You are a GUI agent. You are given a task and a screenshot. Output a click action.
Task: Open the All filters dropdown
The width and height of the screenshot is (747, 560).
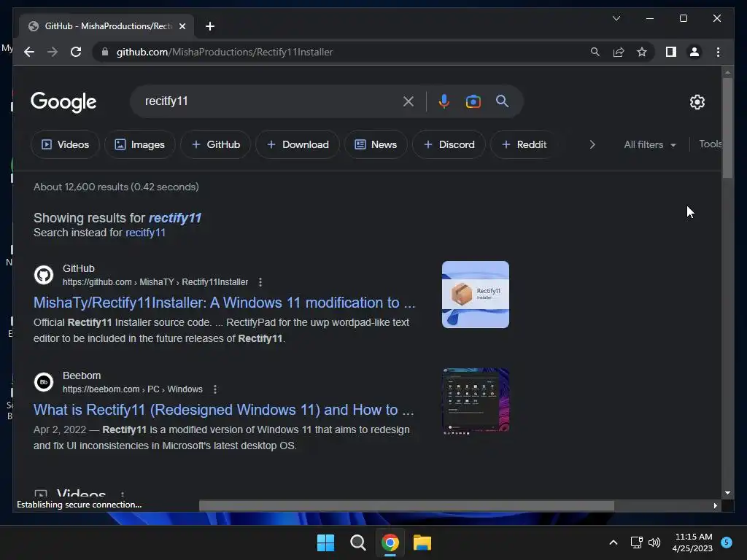[650, 144]
